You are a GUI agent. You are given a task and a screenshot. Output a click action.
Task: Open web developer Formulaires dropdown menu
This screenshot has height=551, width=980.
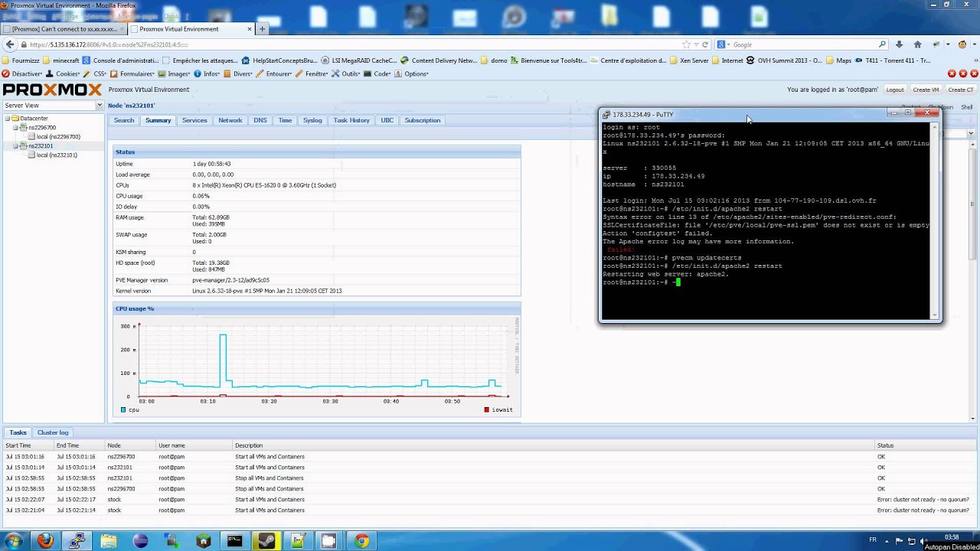point(132,74)
